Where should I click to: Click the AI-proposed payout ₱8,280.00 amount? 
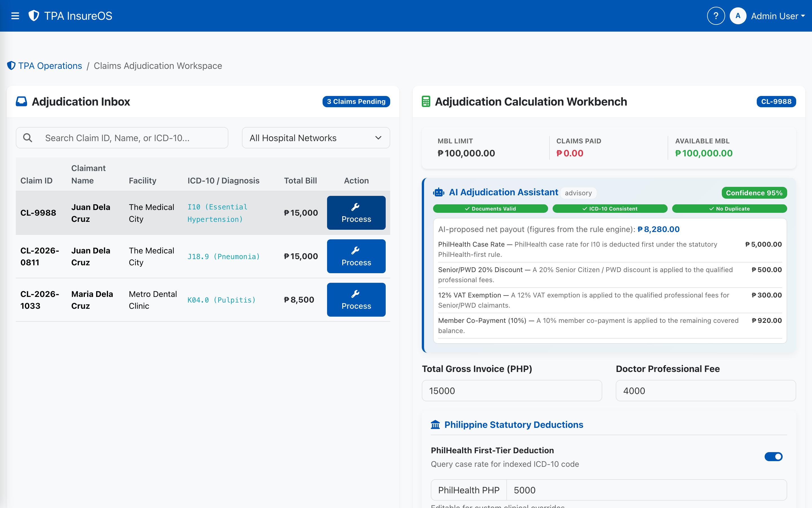click(658, 229)
